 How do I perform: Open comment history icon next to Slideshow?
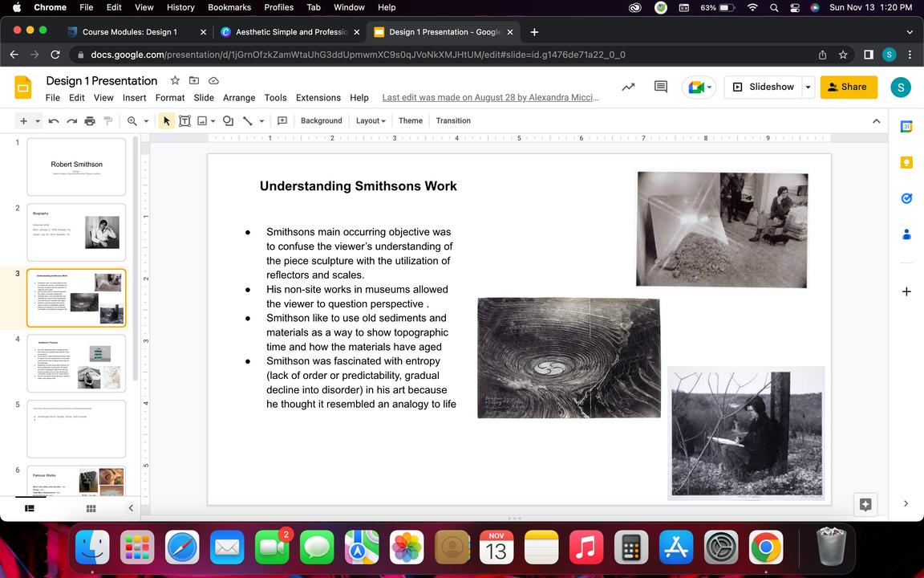coord(661,87)
